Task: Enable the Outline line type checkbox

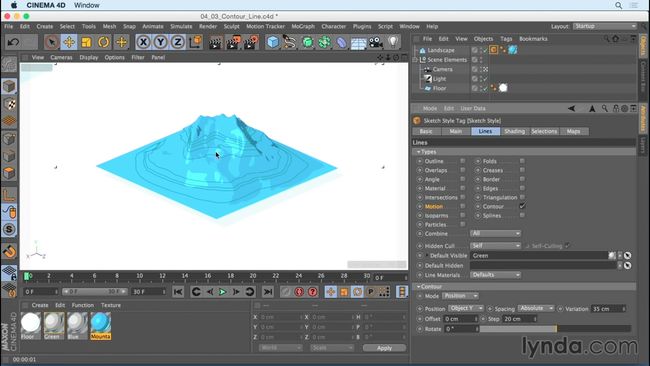Action: (x=463, y=161)
